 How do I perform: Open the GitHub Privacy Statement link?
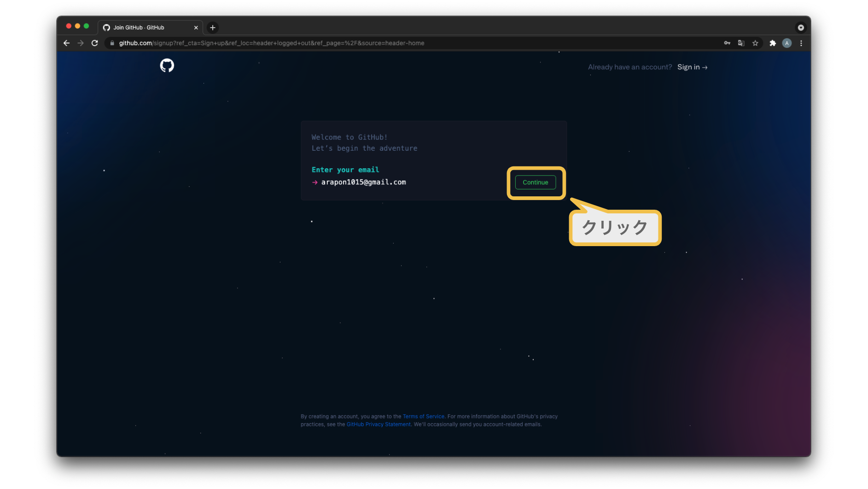tap(379, 424)
